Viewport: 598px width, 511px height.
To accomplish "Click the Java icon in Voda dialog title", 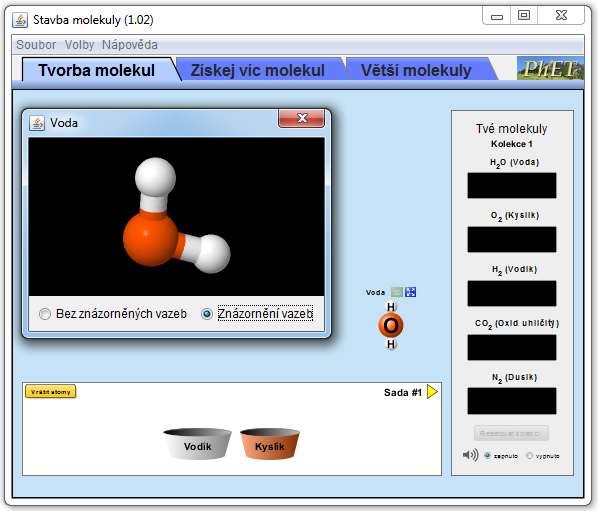I will click(37, 123).
